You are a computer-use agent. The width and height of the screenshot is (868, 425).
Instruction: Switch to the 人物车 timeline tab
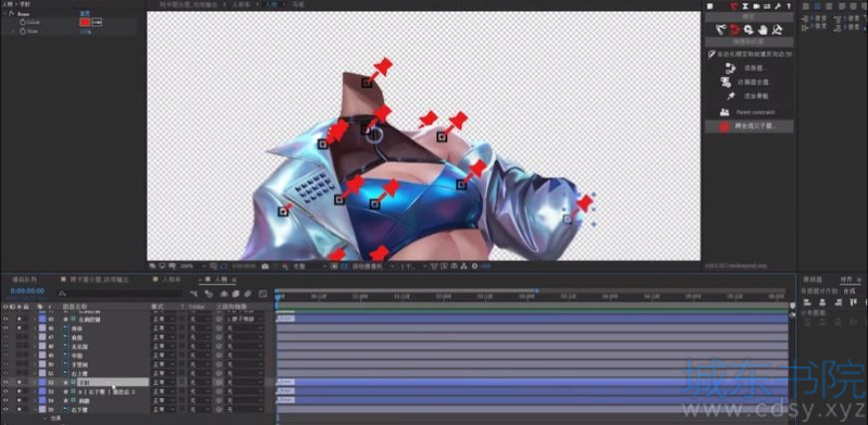171,280
